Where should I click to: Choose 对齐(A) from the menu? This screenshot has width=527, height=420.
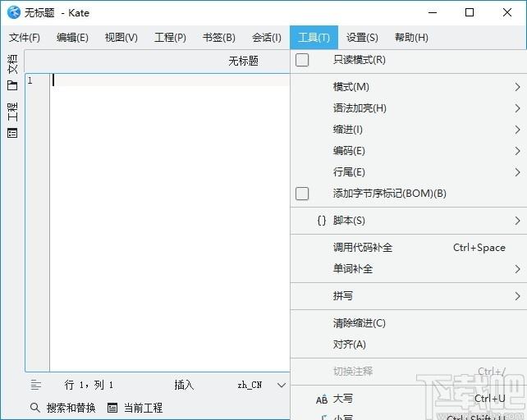pyautogui.click(x=408, y=345)
